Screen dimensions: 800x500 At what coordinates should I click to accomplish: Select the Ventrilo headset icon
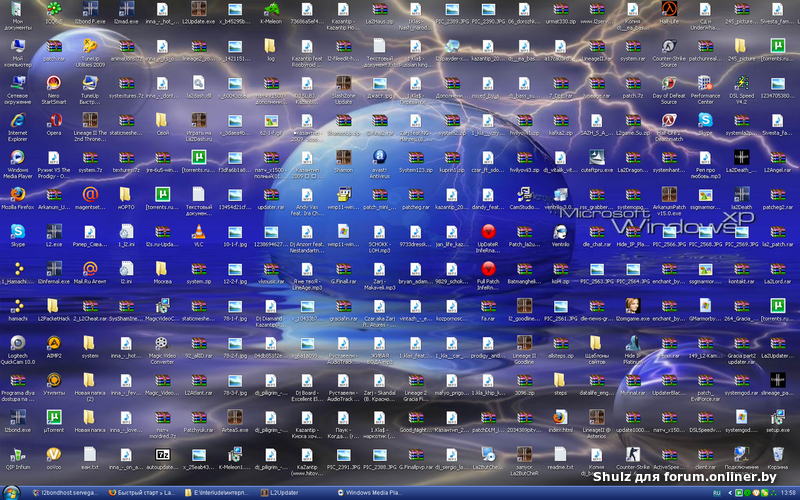point(560,232)
